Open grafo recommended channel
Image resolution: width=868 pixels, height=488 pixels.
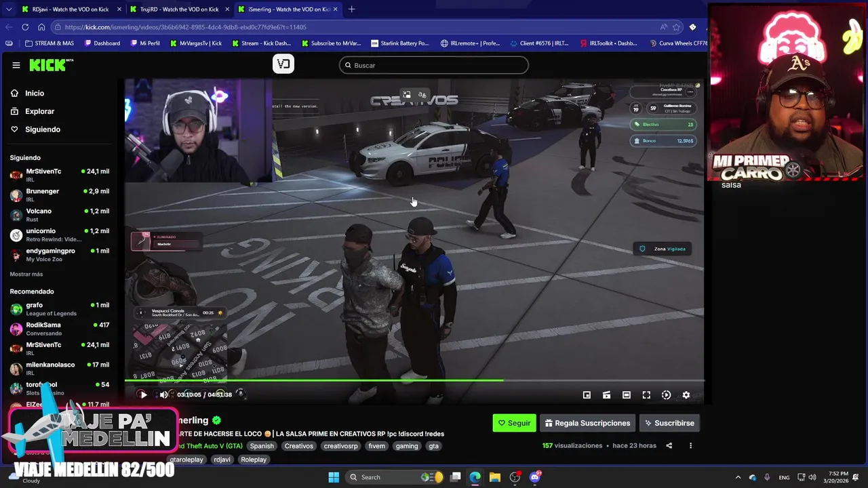point(60,309)
